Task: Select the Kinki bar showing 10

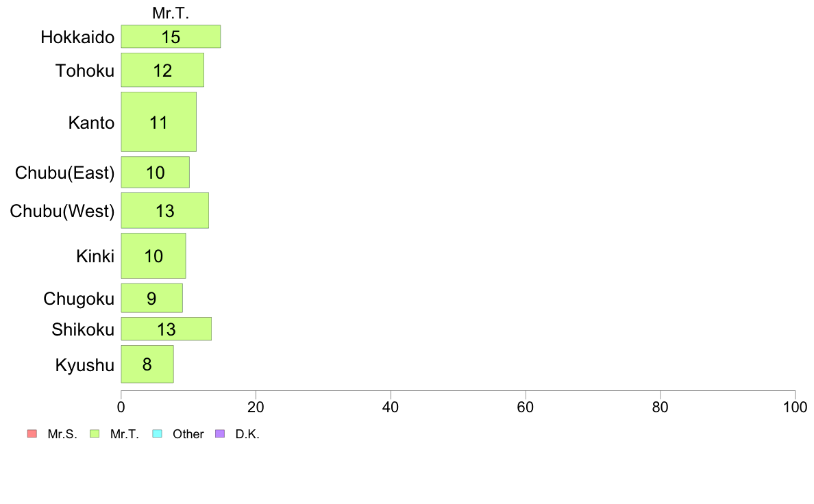Action: pos(153,255)
